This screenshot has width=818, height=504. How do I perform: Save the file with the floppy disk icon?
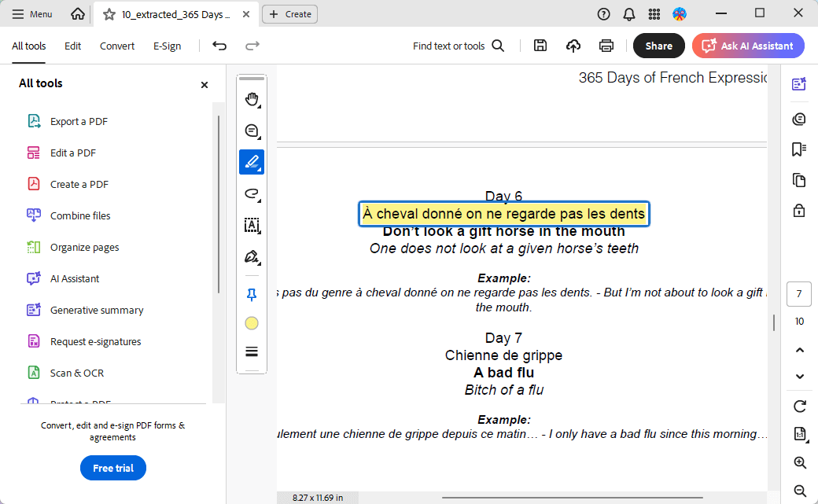pos(540,46)
